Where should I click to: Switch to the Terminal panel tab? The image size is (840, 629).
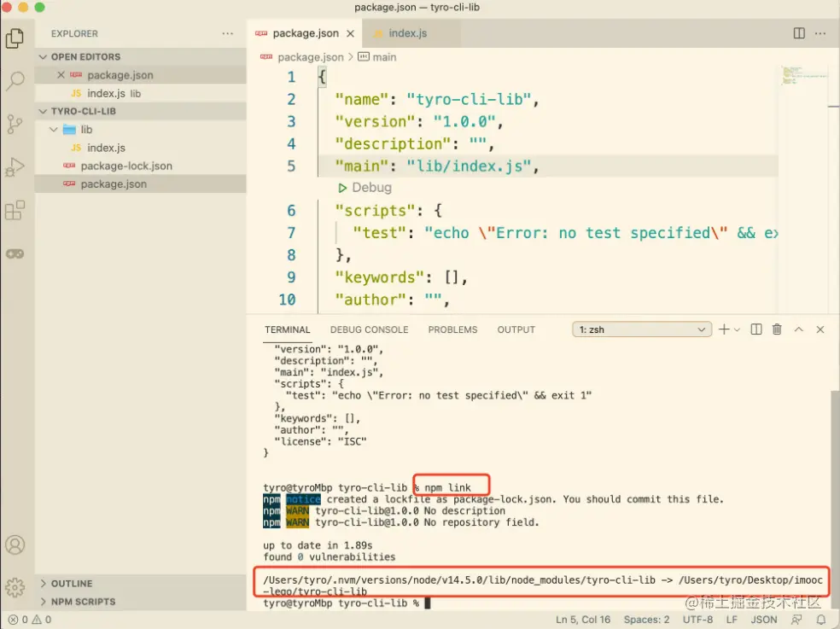[x=288, y=329]
